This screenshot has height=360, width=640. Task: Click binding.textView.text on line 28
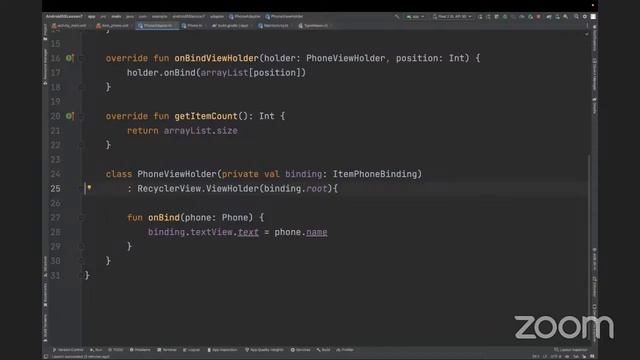203,232
